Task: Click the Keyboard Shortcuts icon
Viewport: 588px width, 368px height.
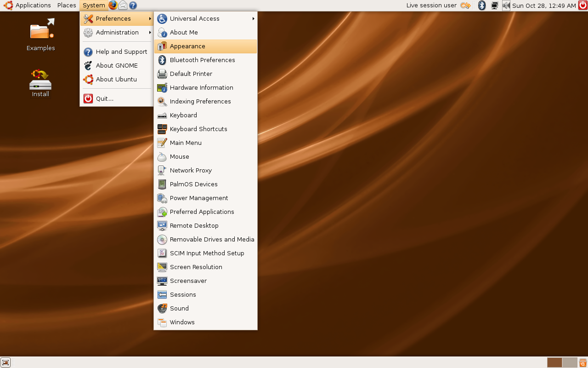Action: point(162,129)
